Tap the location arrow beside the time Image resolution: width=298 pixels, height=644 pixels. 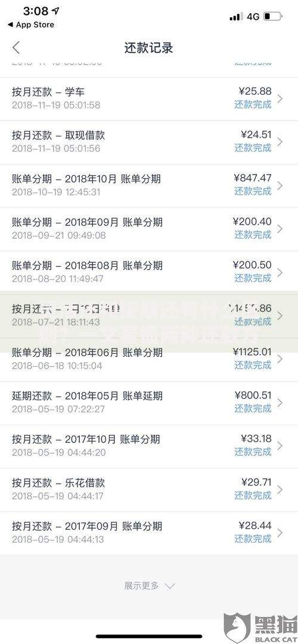pos(55,11)
